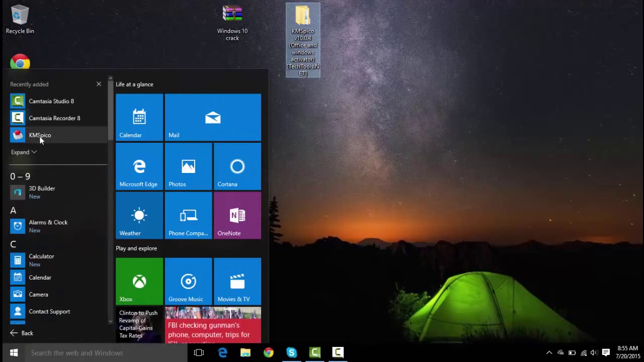Viewport: 644px width, 362px height.
Task: Open File Explorer from the taskbar
Action: 246,352
